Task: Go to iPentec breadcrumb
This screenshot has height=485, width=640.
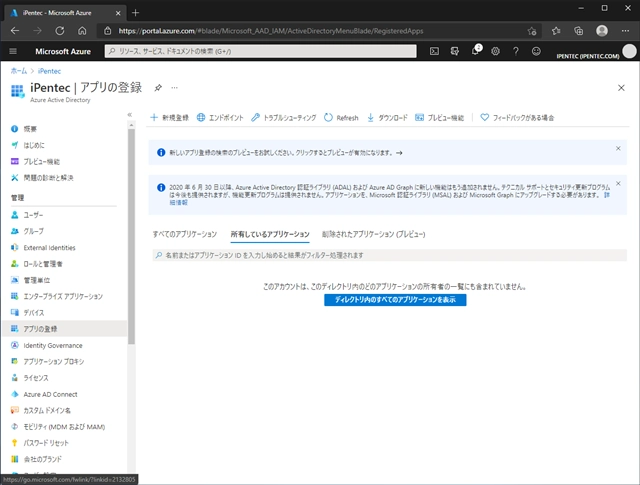Action: click(49, 71)
